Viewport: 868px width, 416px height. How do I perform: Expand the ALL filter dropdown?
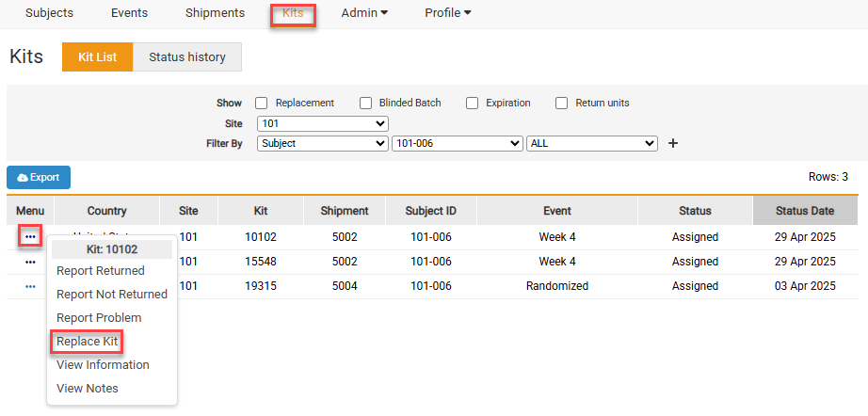click(x=591, y=144)
